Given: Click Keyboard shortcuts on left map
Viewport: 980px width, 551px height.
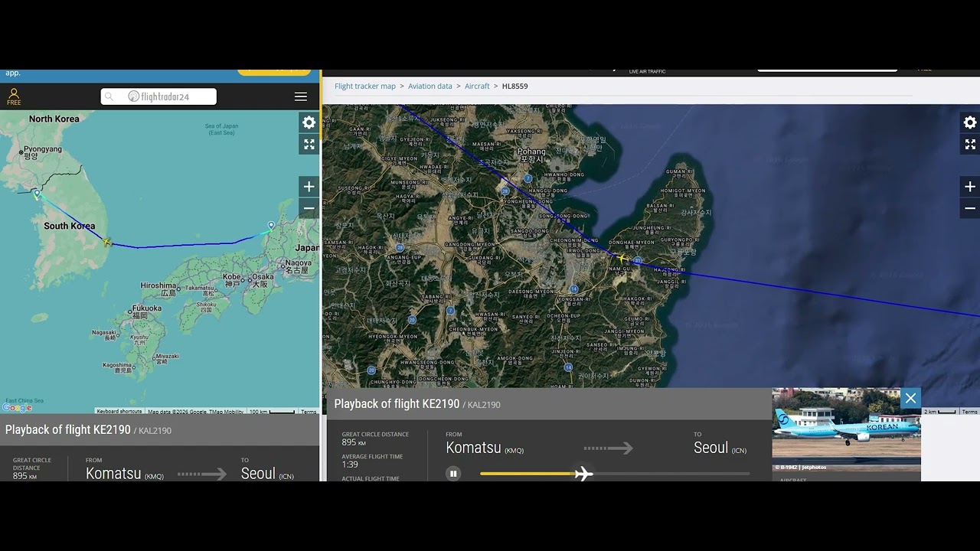Looking at the screenshot, I should (119, 412).
